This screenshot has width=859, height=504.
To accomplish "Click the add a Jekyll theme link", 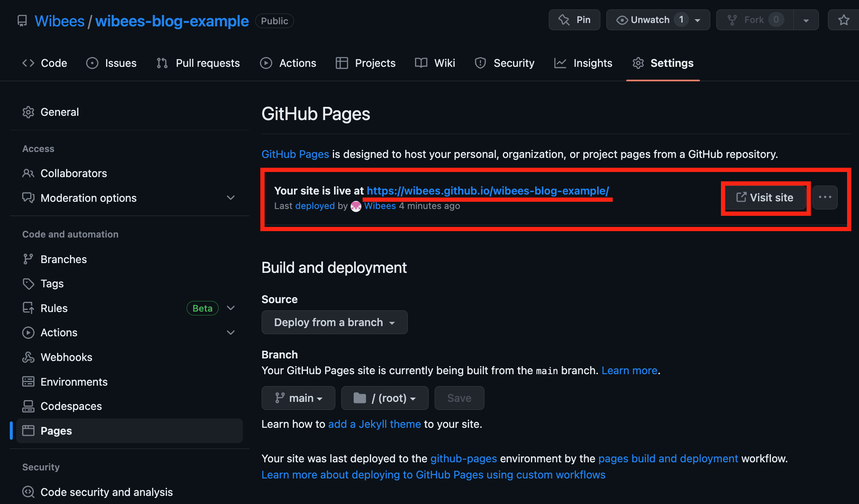I will (x=374, y=424).
